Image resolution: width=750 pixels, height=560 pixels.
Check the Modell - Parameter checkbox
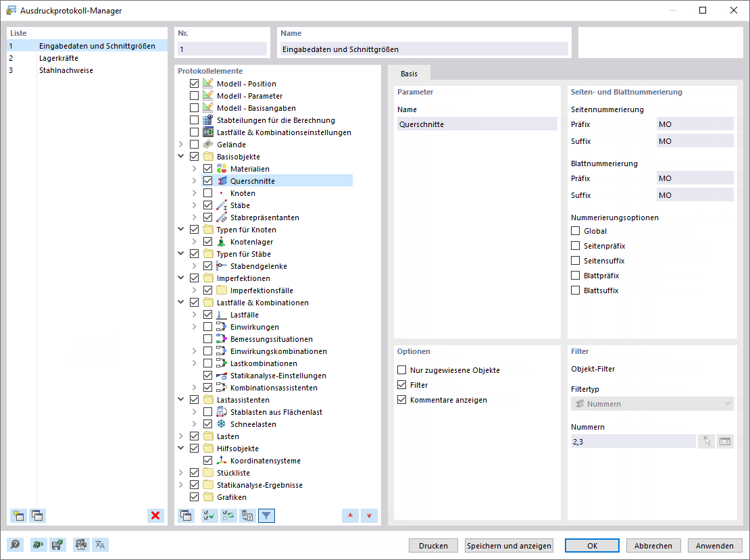(194, 96)
